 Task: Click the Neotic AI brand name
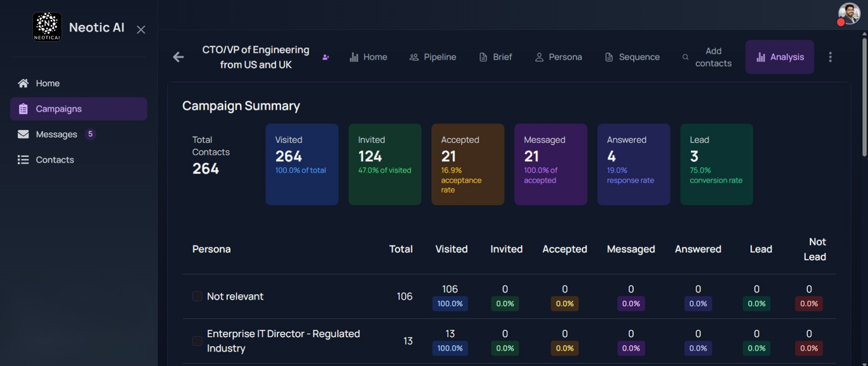tap(97, 28)
